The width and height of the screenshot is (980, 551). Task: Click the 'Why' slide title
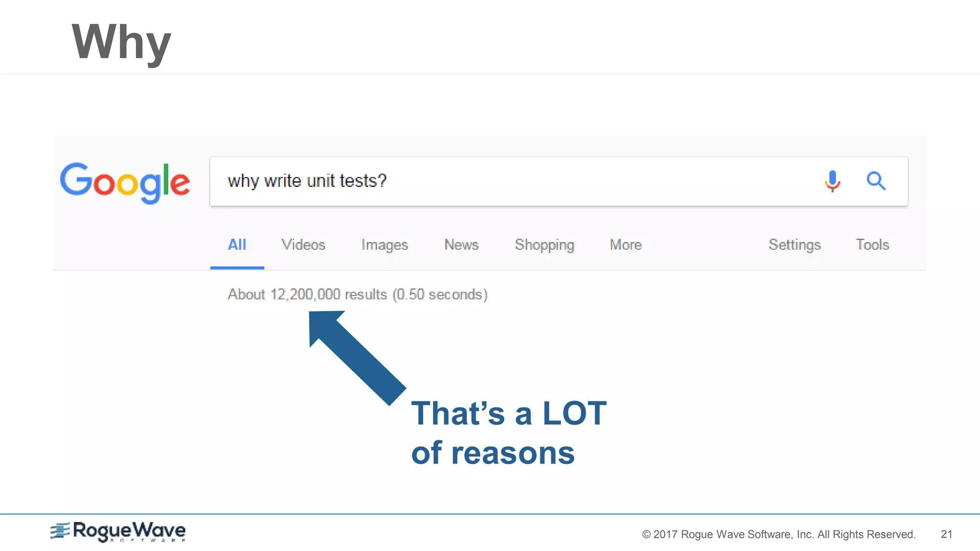click(121, 42)
